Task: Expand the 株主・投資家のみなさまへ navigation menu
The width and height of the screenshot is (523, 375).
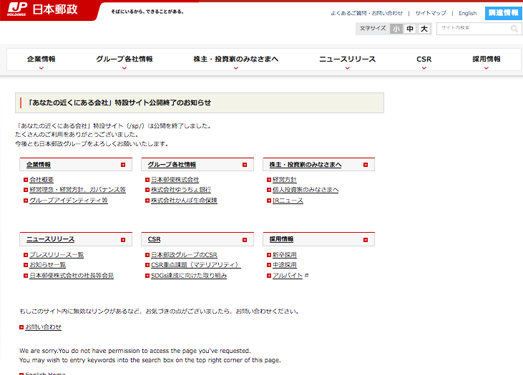Action: [x=236, y=60]
